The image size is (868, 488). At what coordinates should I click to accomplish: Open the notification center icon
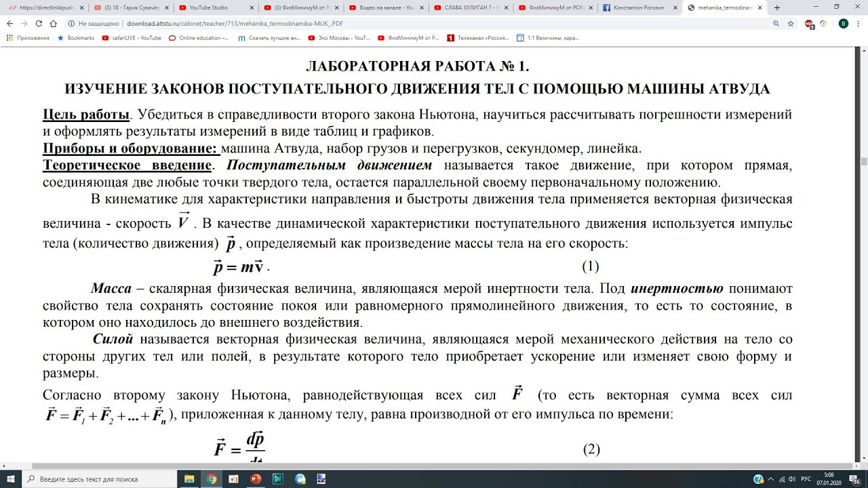tap(856, 479)
